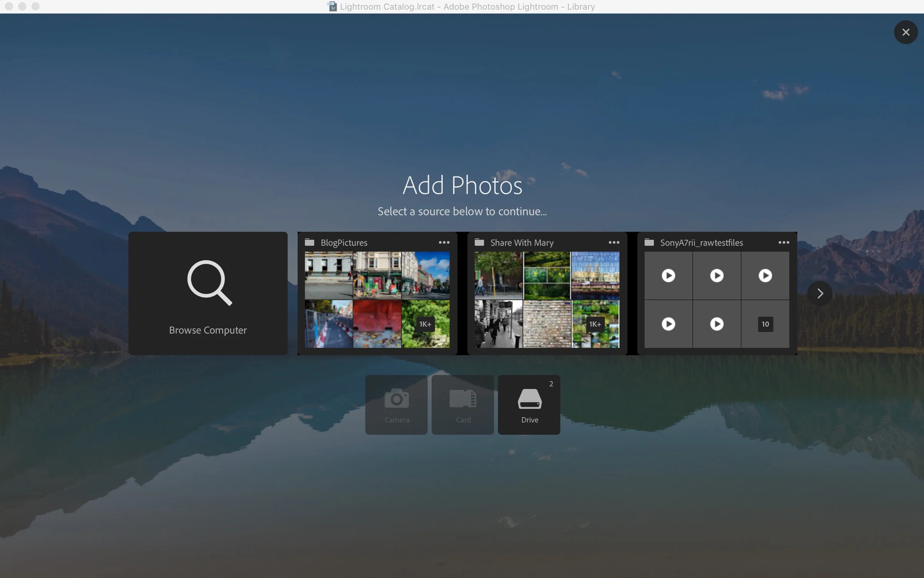
Task: Open Share With Mary three-dot menu
Action: coord(614,242)
